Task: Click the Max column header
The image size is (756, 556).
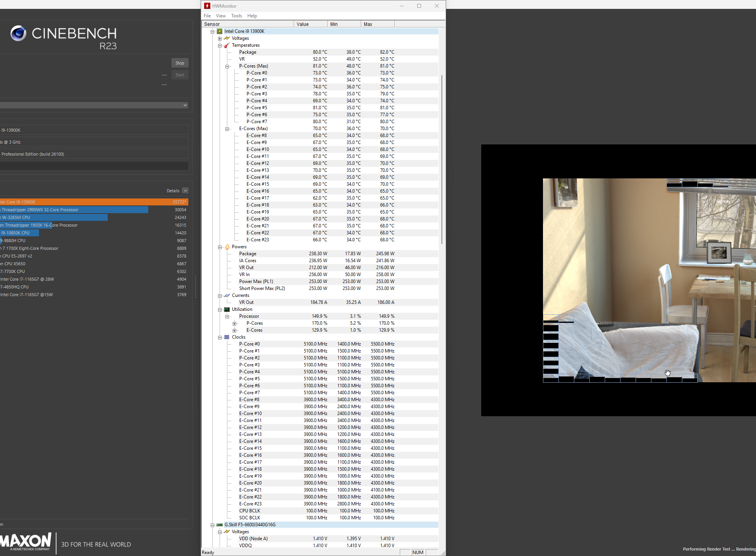Action: click(377, 24)
